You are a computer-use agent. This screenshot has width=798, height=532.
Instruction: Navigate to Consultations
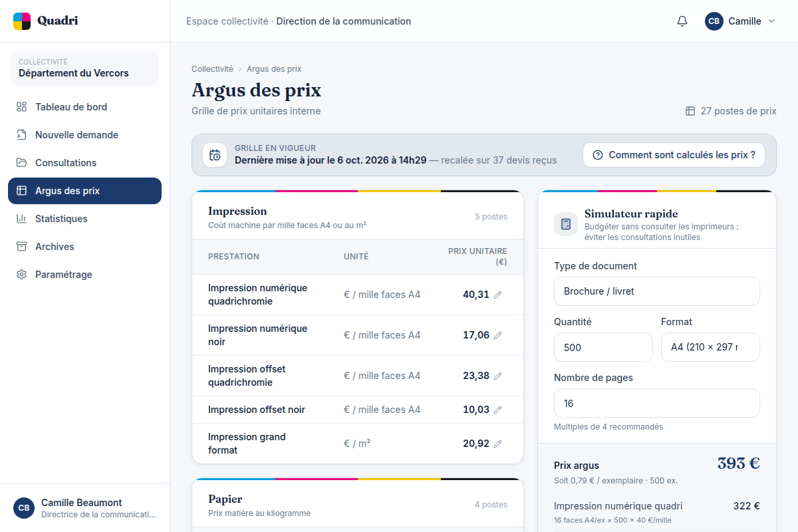[x=84, y=163]
